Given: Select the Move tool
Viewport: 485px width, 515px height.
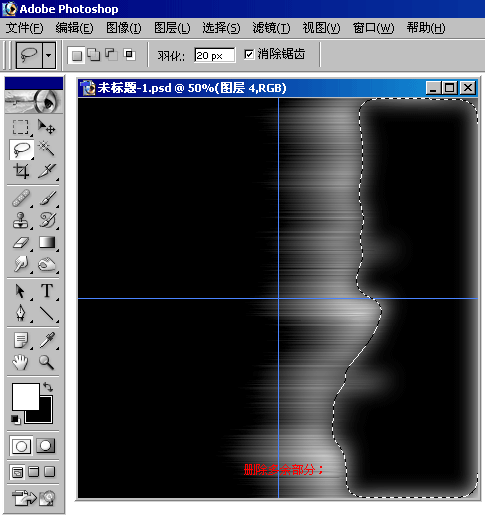Looking at the screenshot, I should coord(46,127).
